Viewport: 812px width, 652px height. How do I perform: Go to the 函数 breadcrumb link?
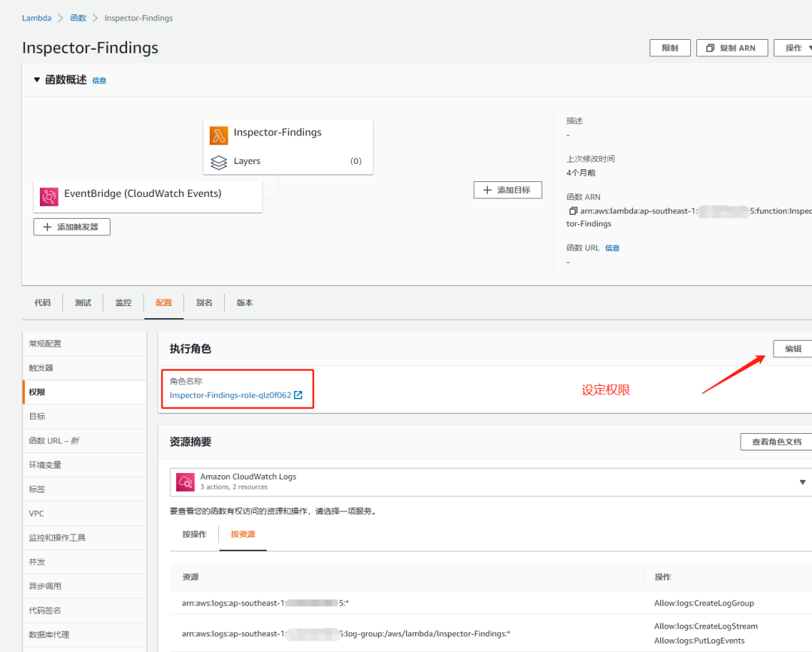[78, 18]
